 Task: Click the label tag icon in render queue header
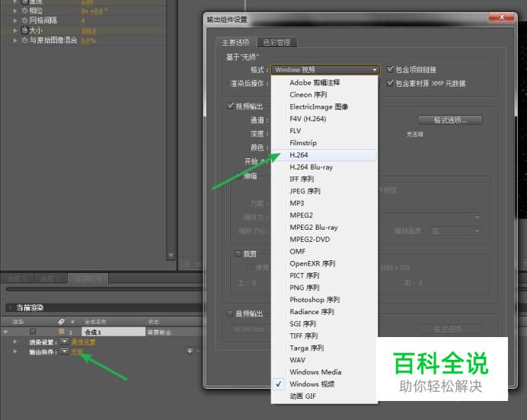[x=61, y=322]
